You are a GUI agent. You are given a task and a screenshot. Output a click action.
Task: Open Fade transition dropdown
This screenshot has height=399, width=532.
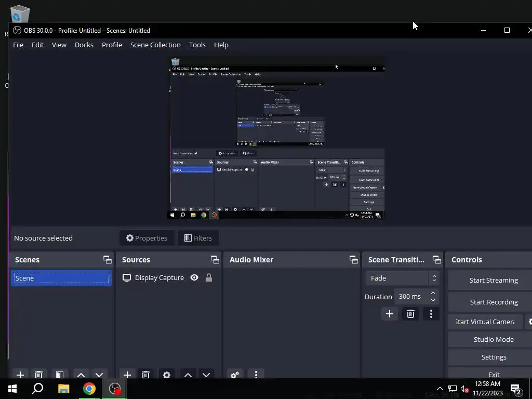tap(403, 278)
